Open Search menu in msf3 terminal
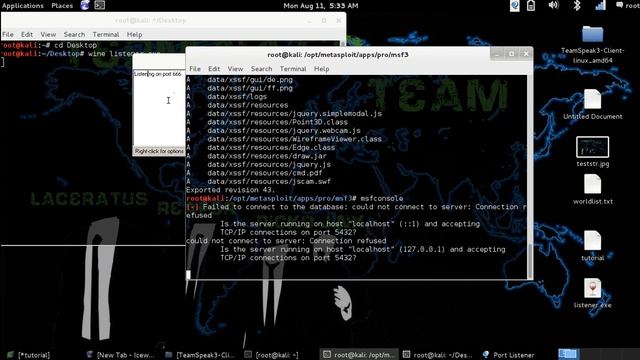 point(261,69)
